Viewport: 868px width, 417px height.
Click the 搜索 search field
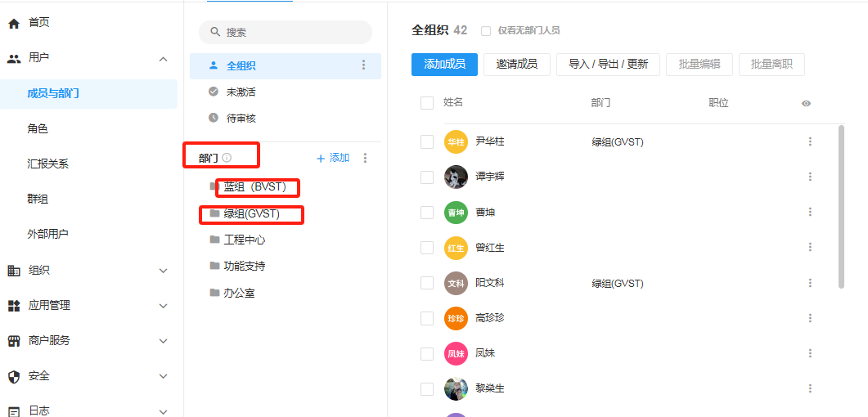pyautogui.click(x=286, y=32)
